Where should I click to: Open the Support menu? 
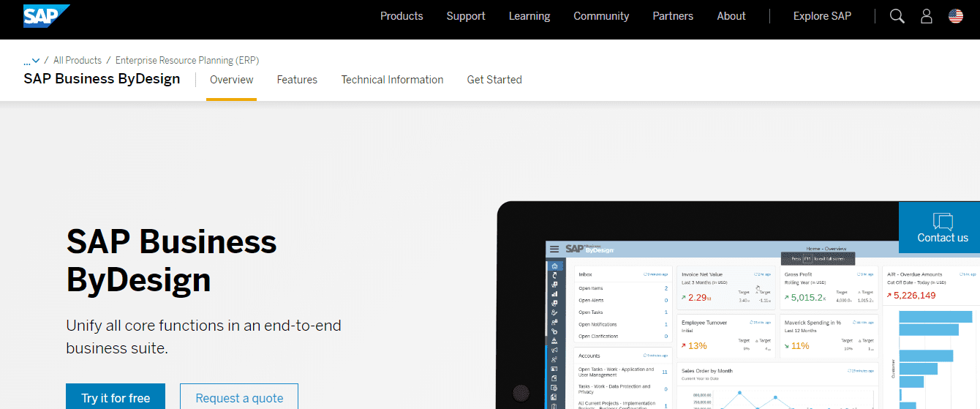466,16
